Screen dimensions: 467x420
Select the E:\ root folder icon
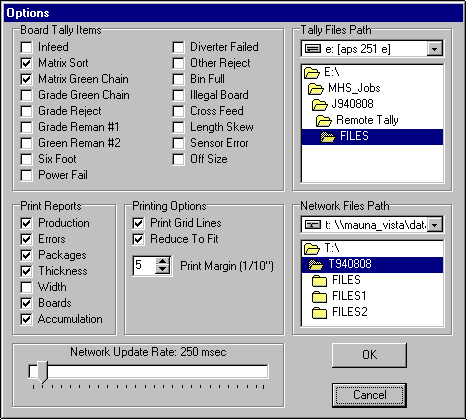tap(312, 72)
